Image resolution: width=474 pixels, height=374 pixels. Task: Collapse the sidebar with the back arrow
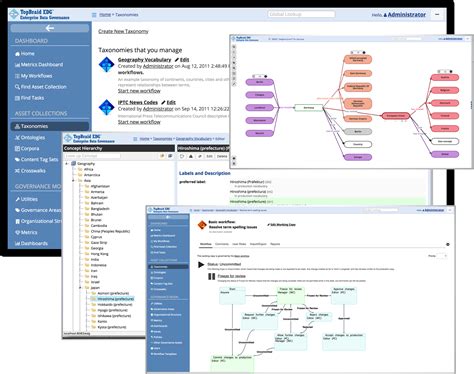tap(50, 28)
